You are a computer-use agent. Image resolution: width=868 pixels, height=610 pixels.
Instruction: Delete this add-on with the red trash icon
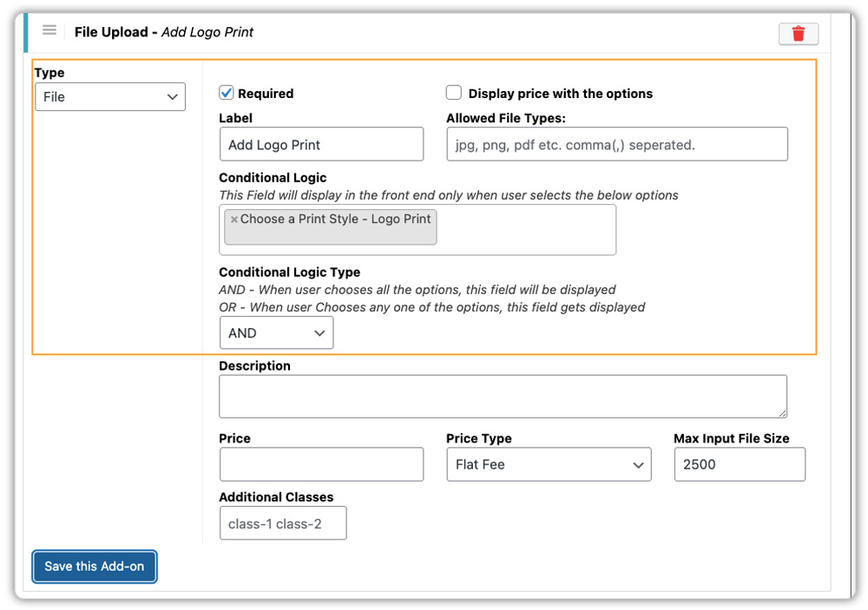click(x=798, y=34)
